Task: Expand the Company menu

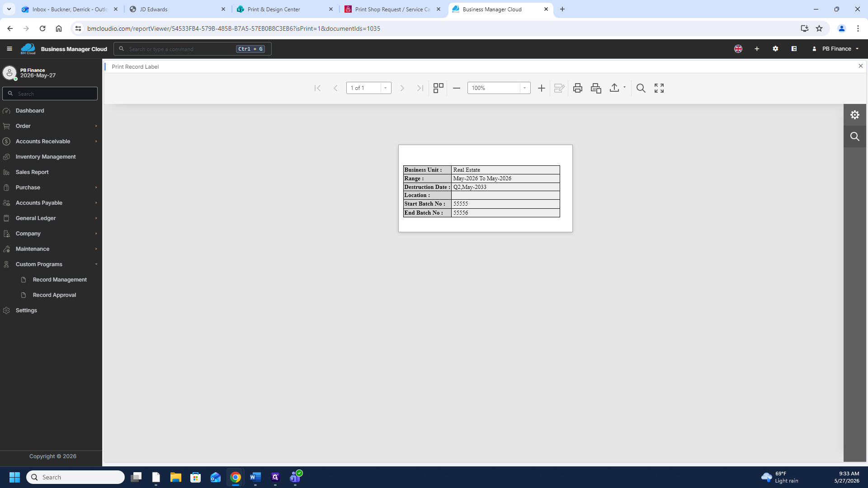Action: coord(51,234)
